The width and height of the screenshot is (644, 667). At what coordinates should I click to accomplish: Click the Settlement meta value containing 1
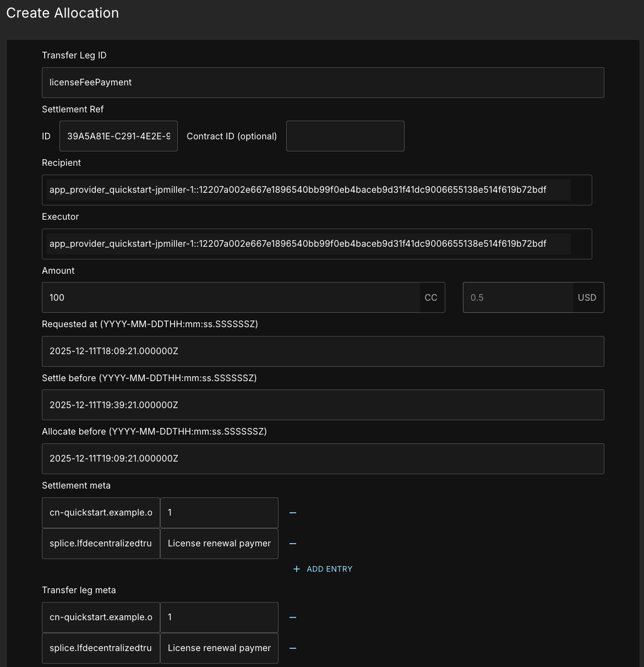click(219, 513)
